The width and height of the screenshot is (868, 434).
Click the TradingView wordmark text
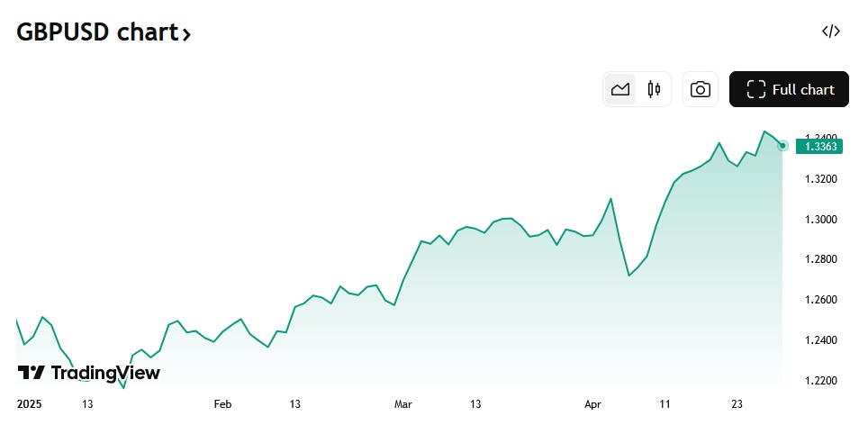click(x=105, y=373)
